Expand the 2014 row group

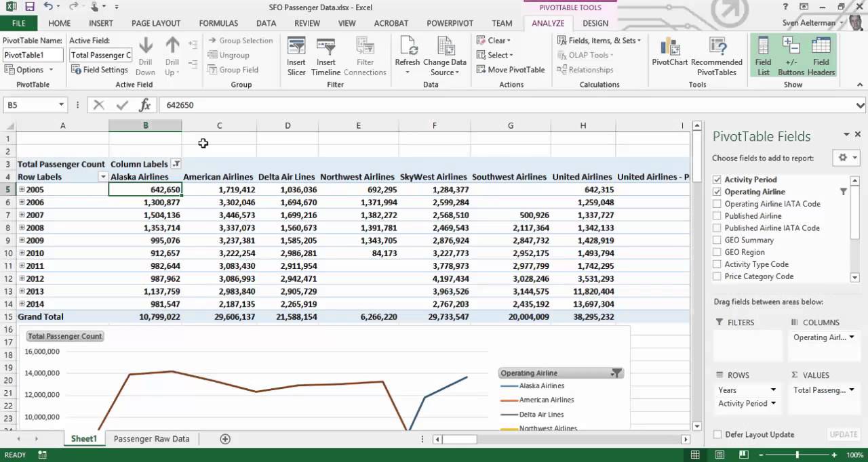click(x=22, y=304)
